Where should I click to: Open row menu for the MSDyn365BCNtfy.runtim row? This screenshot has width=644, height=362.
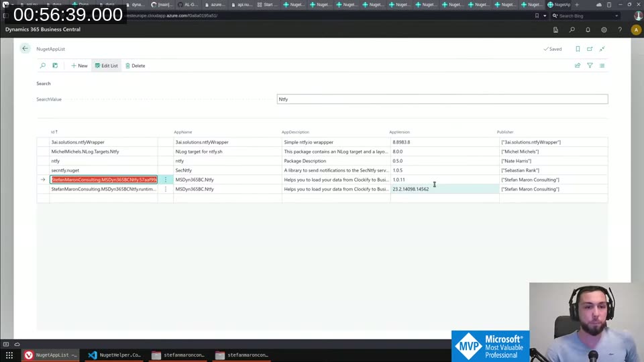[x=166, y=189]
